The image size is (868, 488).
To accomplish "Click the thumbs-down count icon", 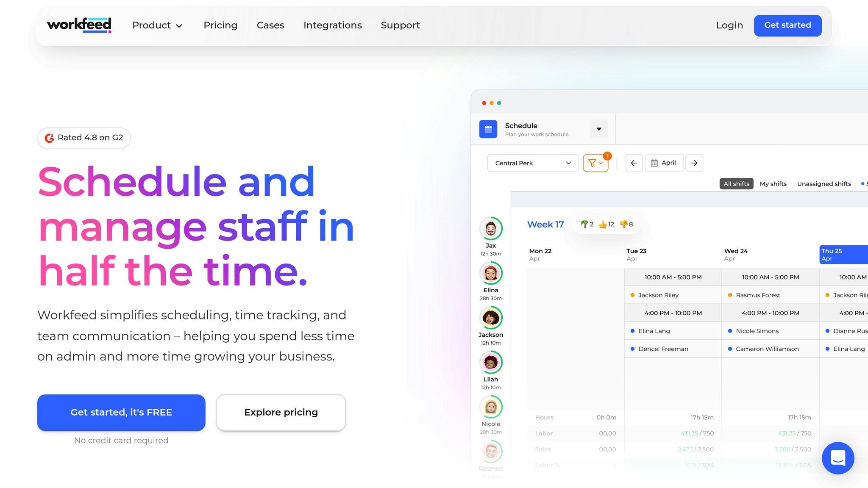I will coord(623,224).
